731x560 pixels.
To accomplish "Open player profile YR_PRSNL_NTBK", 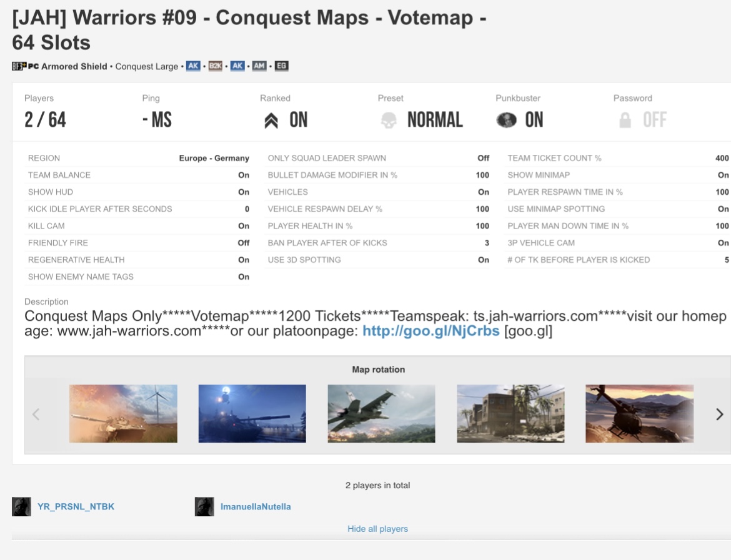I will point(76,506).
